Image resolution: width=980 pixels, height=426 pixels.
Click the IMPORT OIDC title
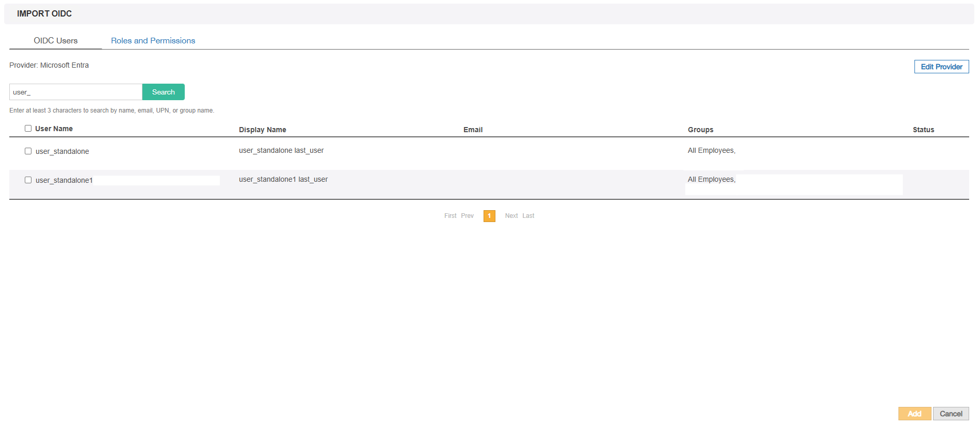point(44,13)
